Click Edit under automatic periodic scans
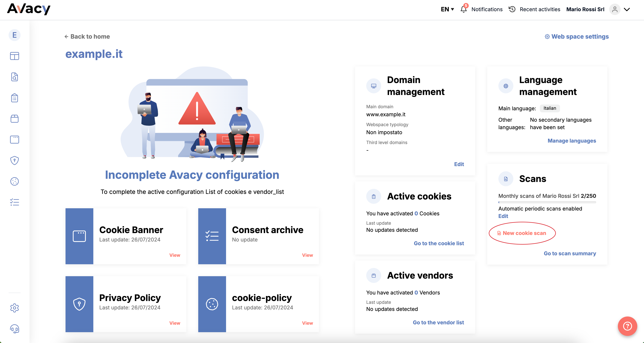 pyautogui.click(x=503, y=216)
